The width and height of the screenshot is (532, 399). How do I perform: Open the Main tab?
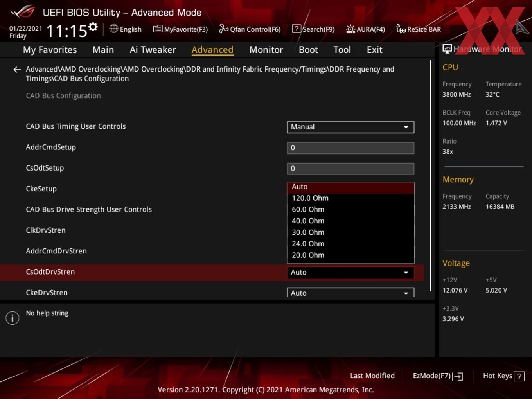point(103,50)
